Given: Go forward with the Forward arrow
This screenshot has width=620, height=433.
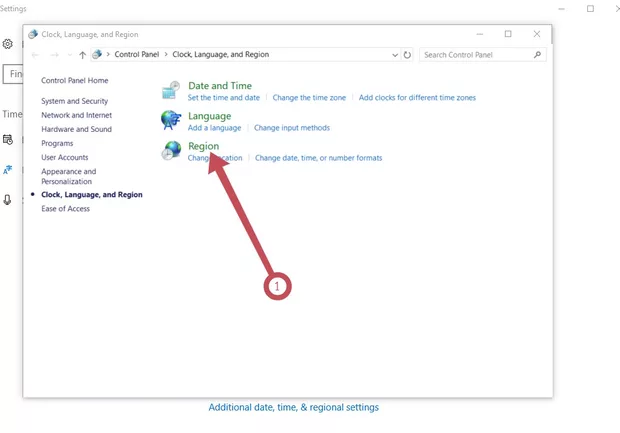Looking at the screenshot, I should (x=55, y=55).
